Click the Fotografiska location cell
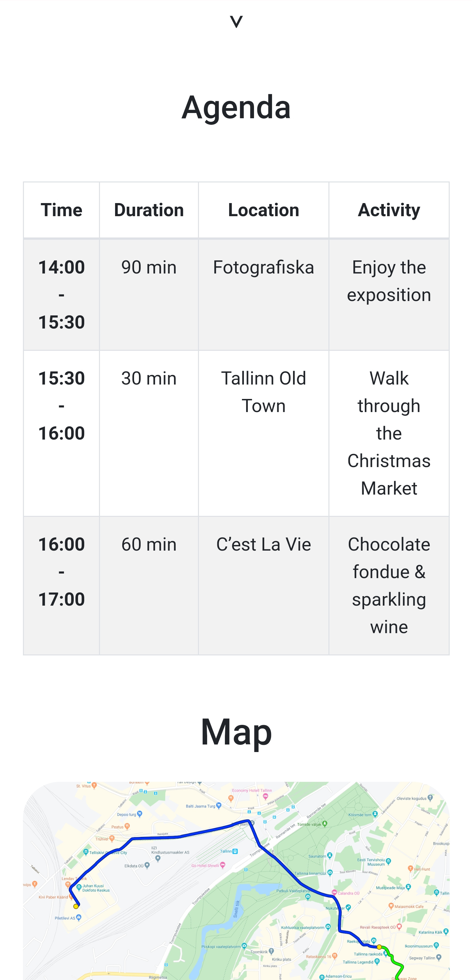 [264, 268]
